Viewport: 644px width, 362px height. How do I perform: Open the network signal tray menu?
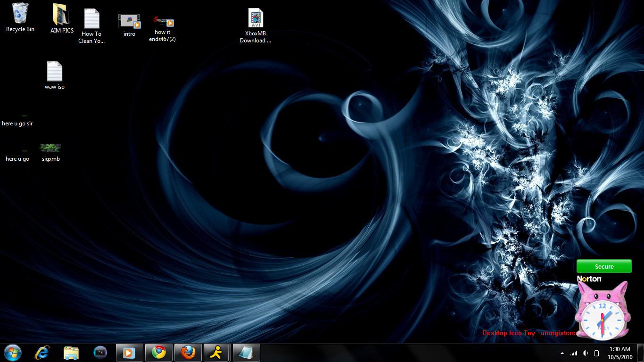(x=574, y=353)
